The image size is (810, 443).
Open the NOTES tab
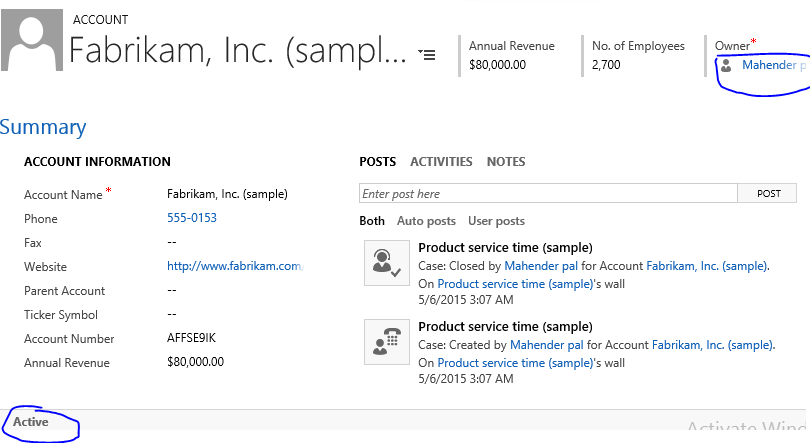point(506,162)
